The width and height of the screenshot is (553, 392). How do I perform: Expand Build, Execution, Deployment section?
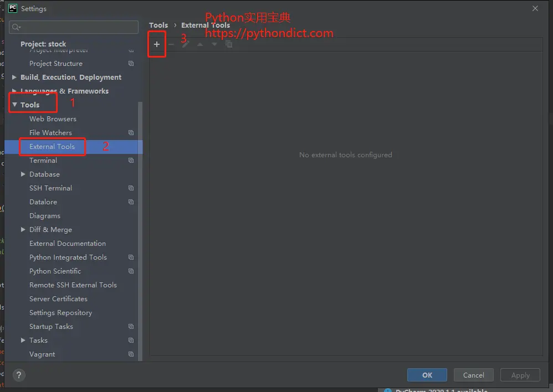point(14,77)
